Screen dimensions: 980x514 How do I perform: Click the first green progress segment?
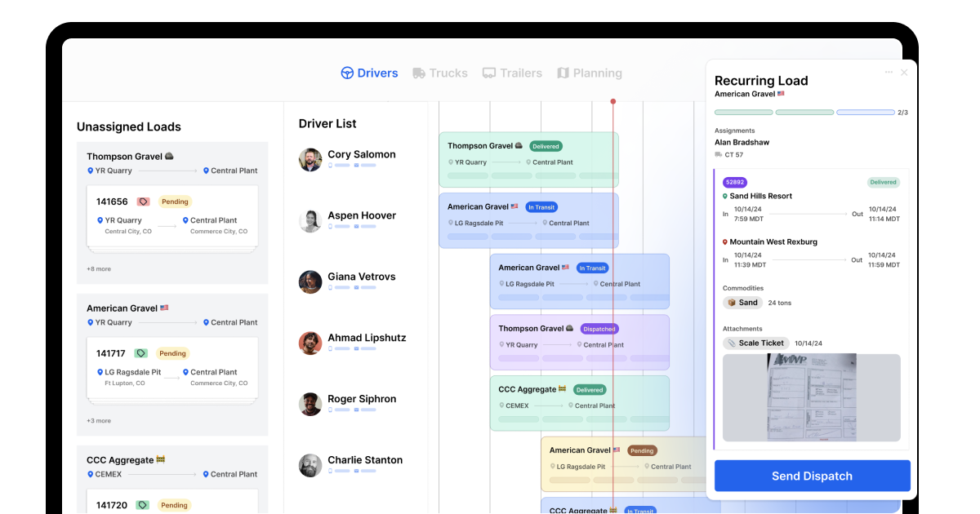click(743, 113)
